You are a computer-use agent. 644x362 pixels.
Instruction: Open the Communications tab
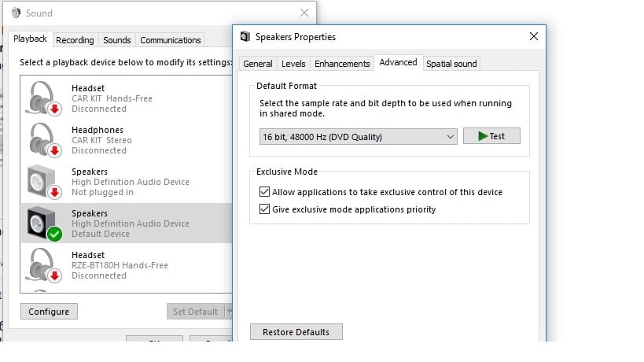coord(171,40)
